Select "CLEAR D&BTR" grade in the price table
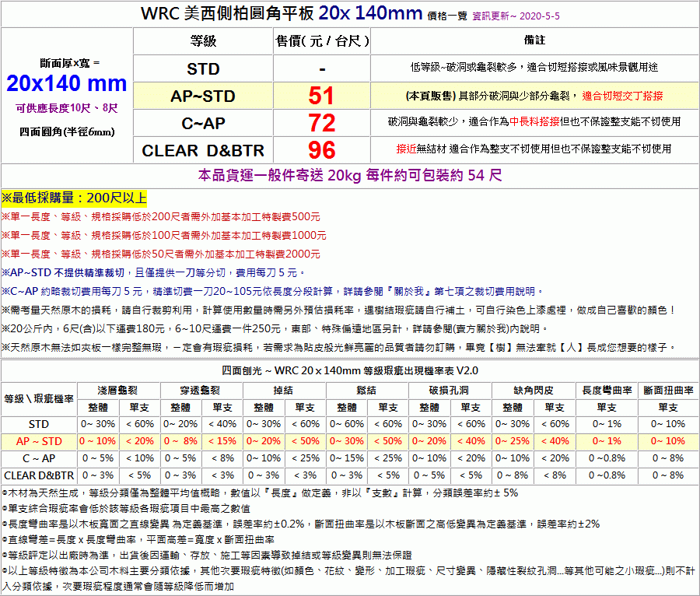This screenshot has width=700, height=596. tap(203, 150)
